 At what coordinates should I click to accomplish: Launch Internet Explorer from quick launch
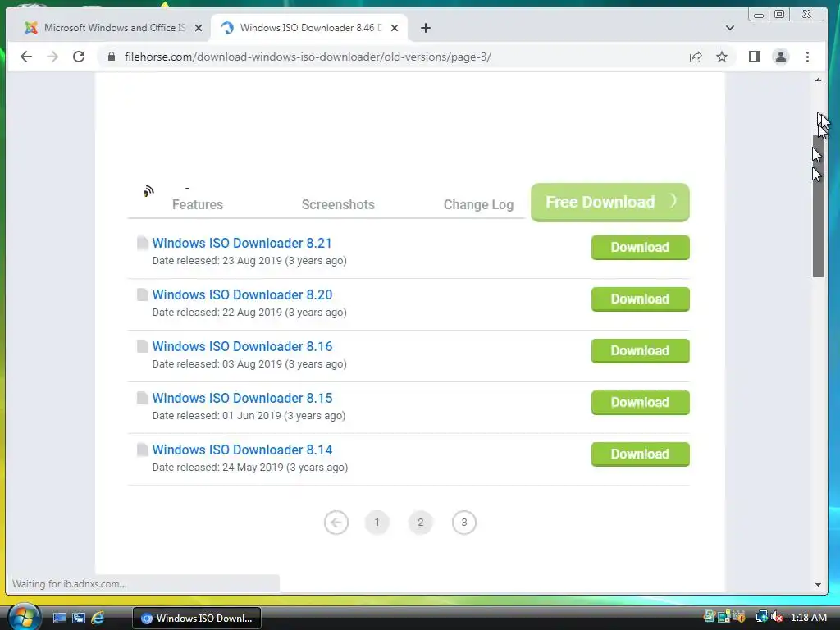pyautogui.click(x=98, y=619)
